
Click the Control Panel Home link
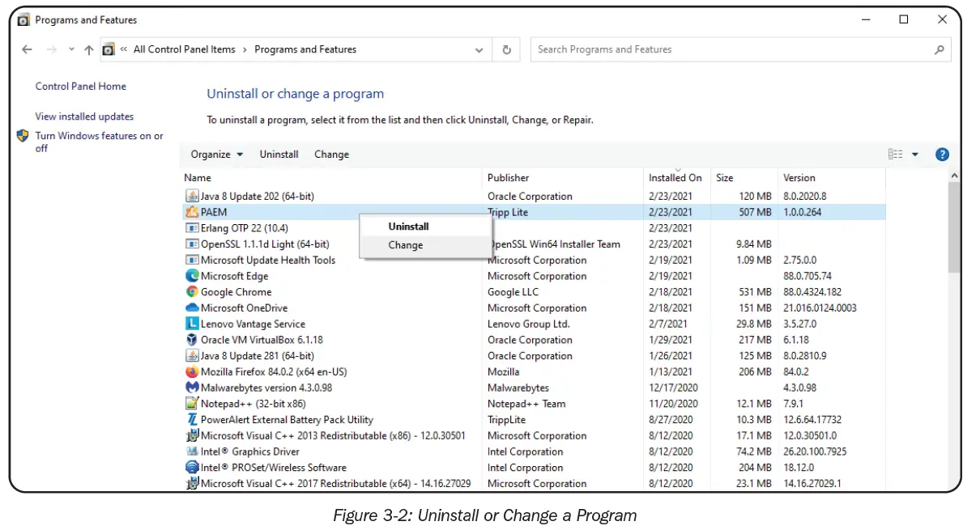81,86
